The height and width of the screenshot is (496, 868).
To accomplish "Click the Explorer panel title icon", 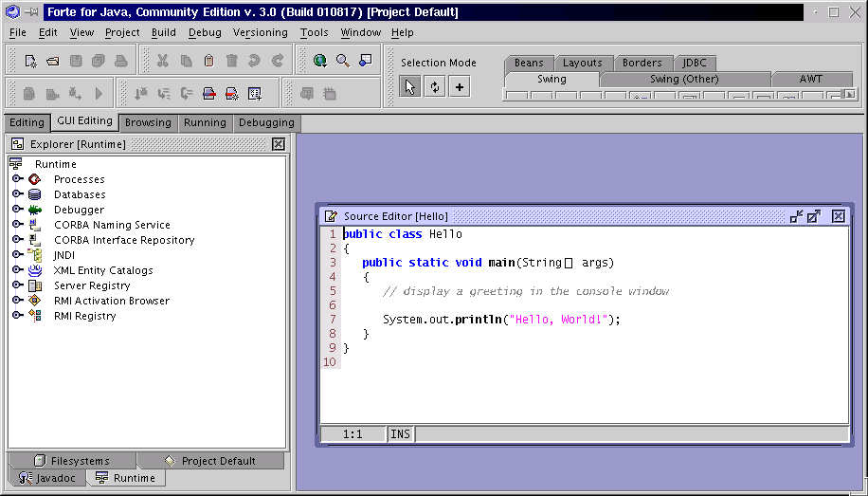I will click(18, 144).
